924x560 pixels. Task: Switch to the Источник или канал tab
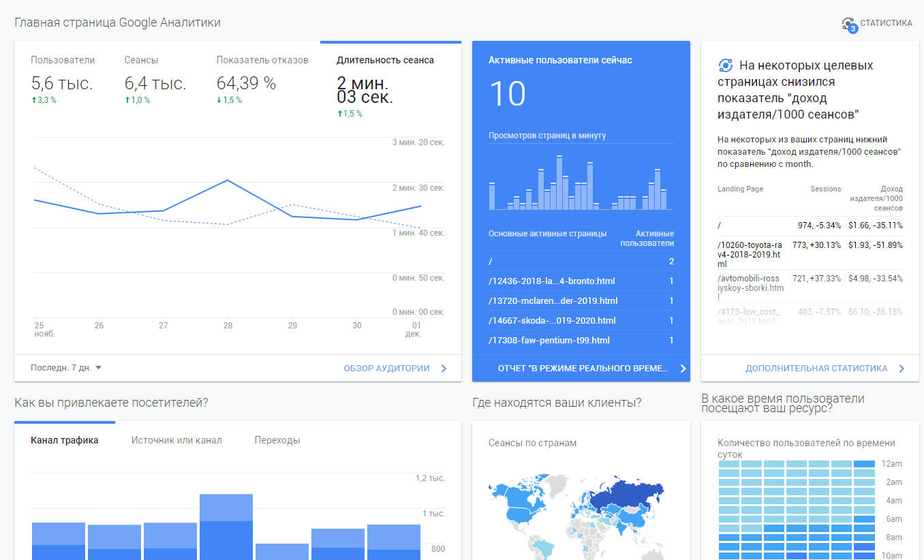pyautogui.click(x=176, y=440)
